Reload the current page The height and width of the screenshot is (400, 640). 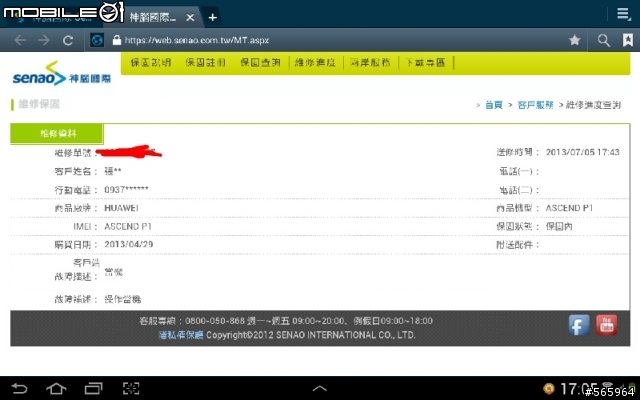pyautogui.click(x=68, y=40)
